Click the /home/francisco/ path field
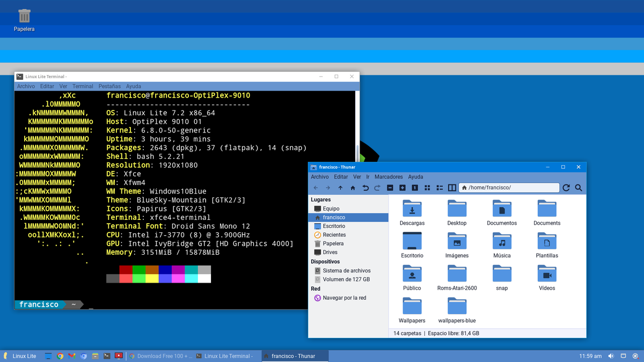Image resolution: width=644 pixels, height=362 pixels. click(509, 188)
